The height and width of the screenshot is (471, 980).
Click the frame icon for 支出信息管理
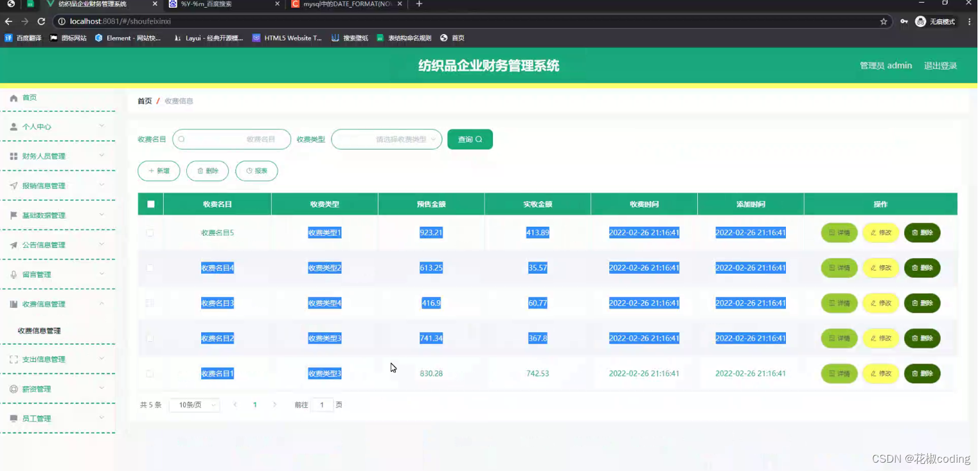click(13, 359)
